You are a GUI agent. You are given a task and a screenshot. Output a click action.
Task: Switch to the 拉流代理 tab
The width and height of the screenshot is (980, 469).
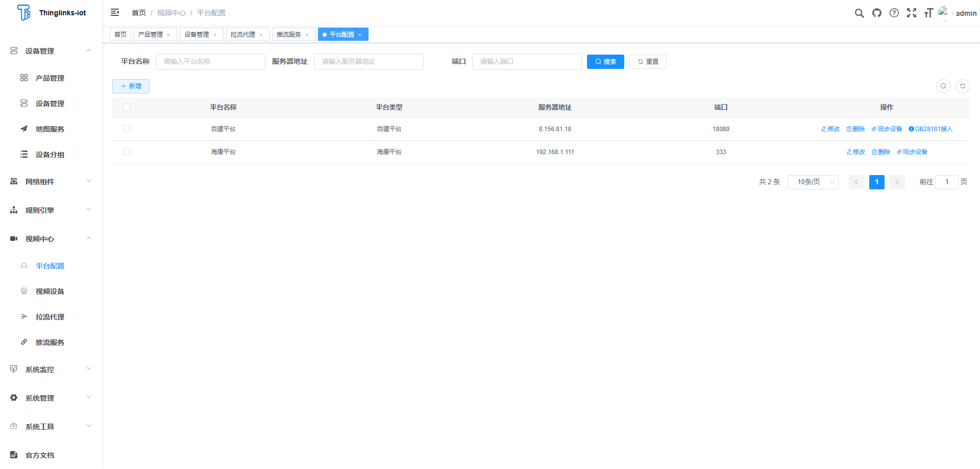tap(243, 35)
